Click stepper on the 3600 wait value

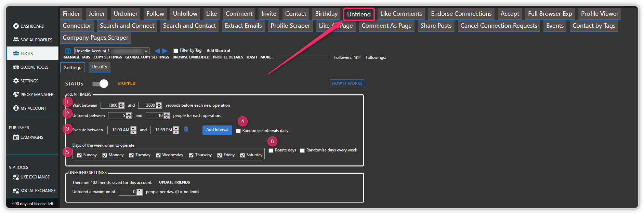point(159,105)
